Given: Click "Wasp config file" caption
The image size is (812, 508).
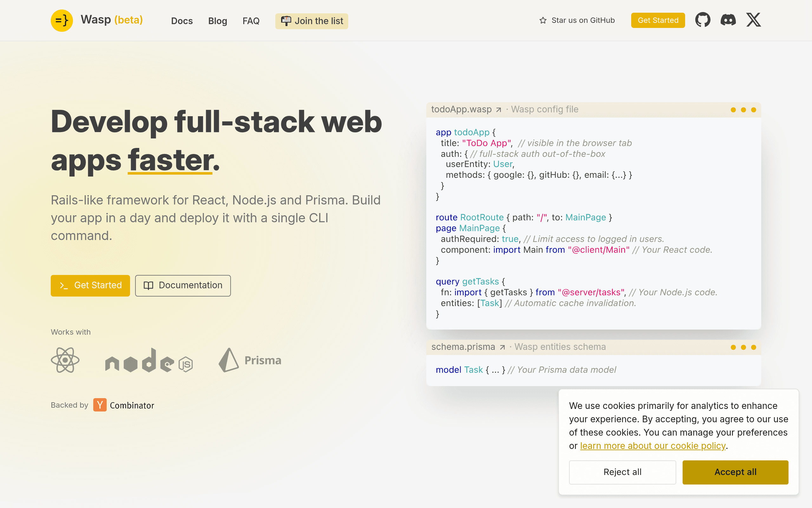Looking at the screenshot, I should pos(545,110).
